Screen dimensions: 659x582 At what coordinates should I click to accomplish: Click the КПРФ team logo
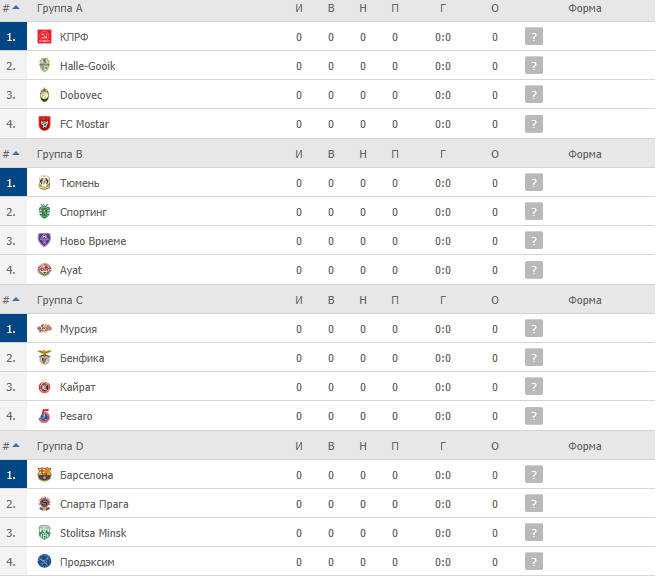point(44,37)
